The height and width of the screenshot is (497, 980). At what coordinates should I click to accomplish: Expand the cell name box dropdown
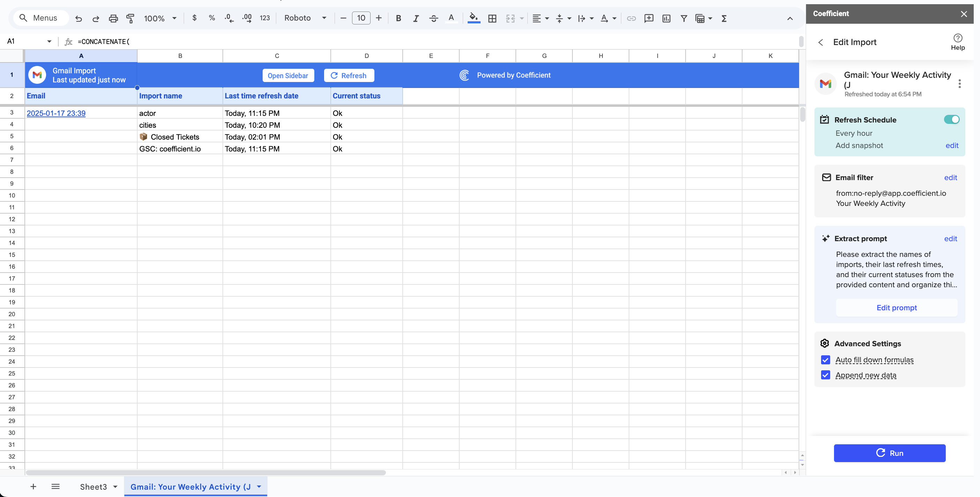click(x=49, y=42)
